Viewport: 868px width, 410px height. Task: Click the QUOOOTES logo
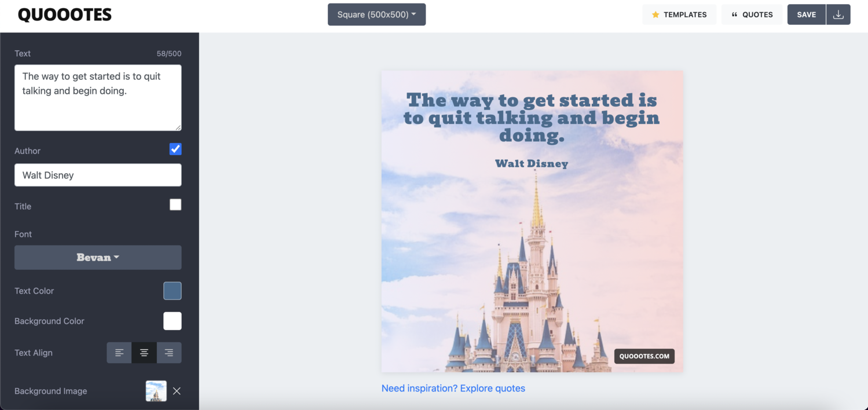point(64,14)
